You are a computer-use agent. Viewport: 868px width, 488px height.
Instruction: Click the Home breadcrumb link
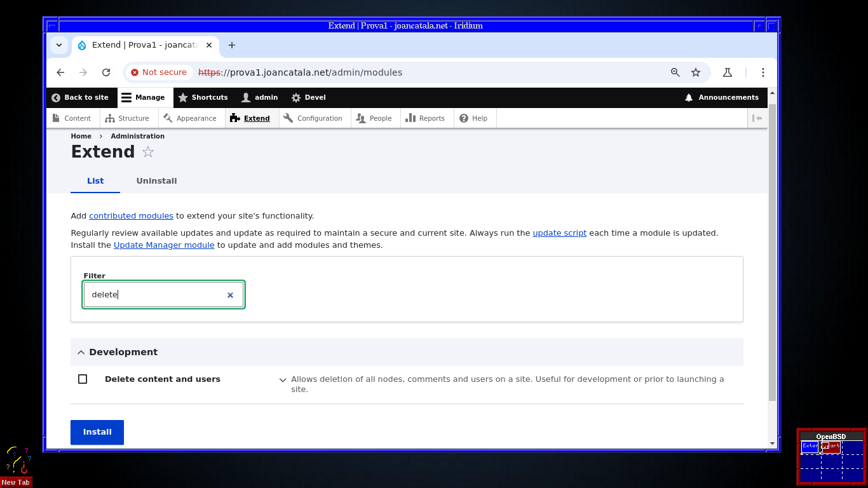click(81, 136)
